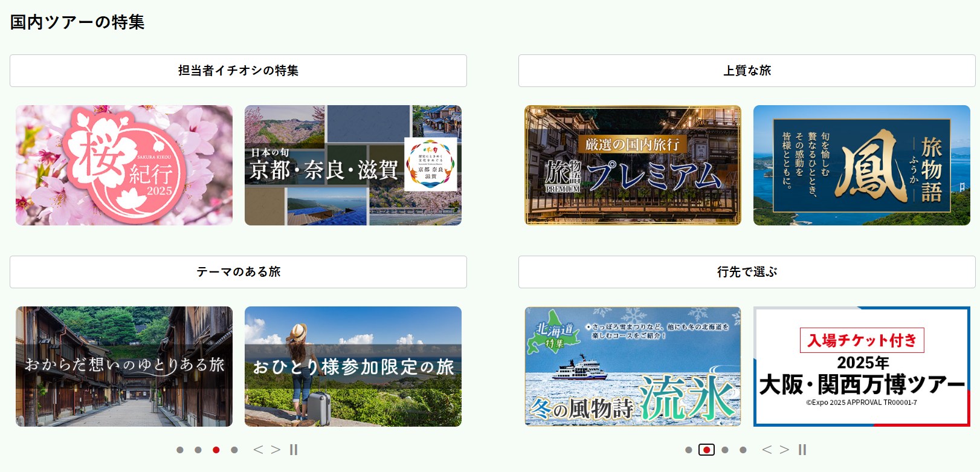Open テーマのある旅 category
The image size is (980, 472).
pyautogui.click(x=238, y=272)
